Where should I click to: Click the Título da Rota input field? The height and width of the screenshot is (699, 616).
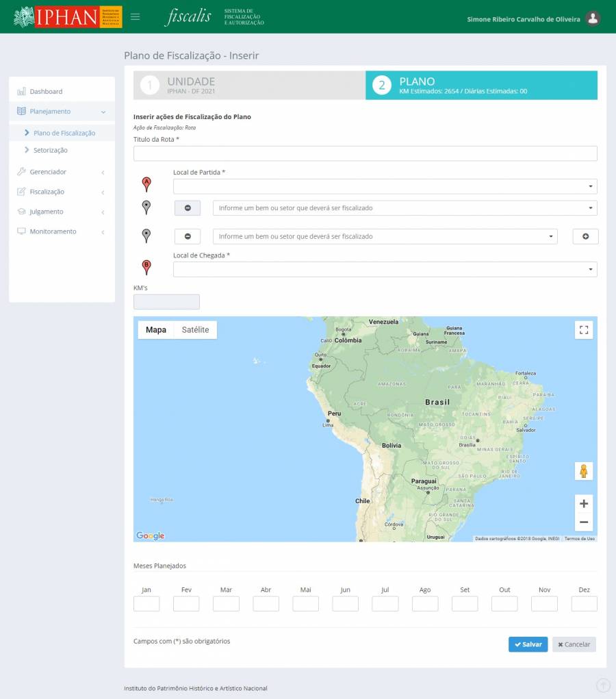(365, 153)
